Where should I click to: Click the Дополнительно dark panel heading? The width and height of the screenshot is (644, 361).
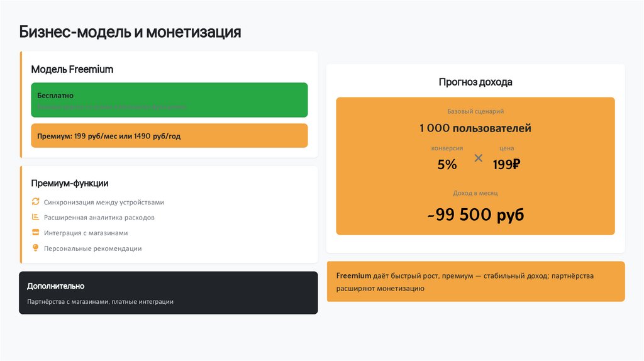55,286
